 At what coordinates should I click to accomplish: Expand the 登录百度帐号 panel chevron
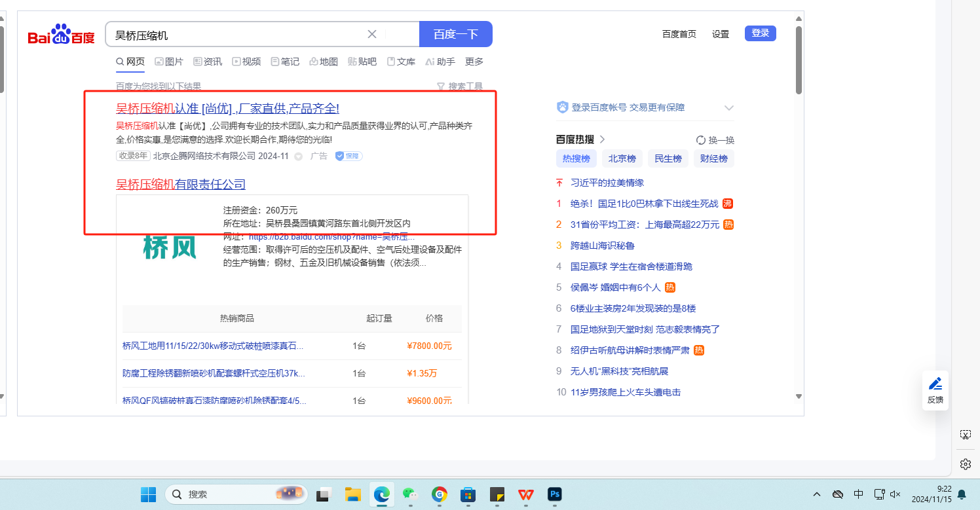(x=728, y=108)
